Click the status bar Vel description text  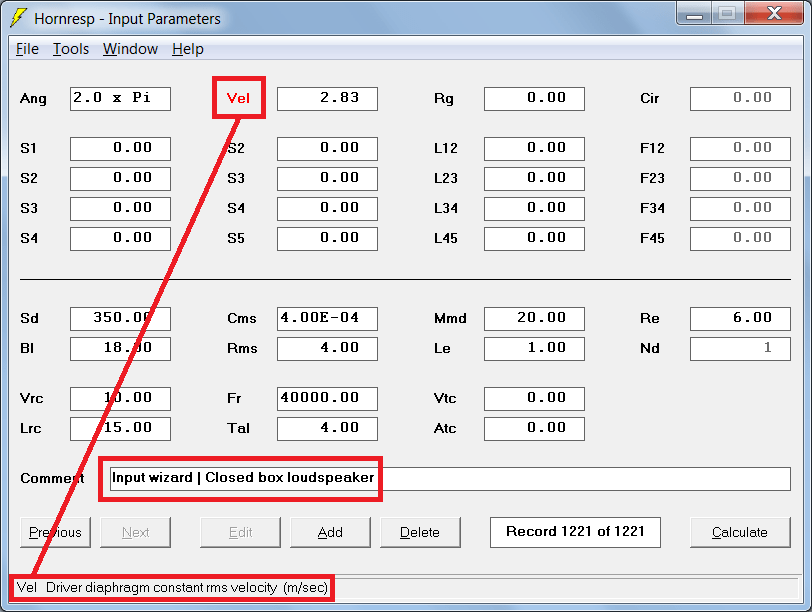click(x=172, y=588)
